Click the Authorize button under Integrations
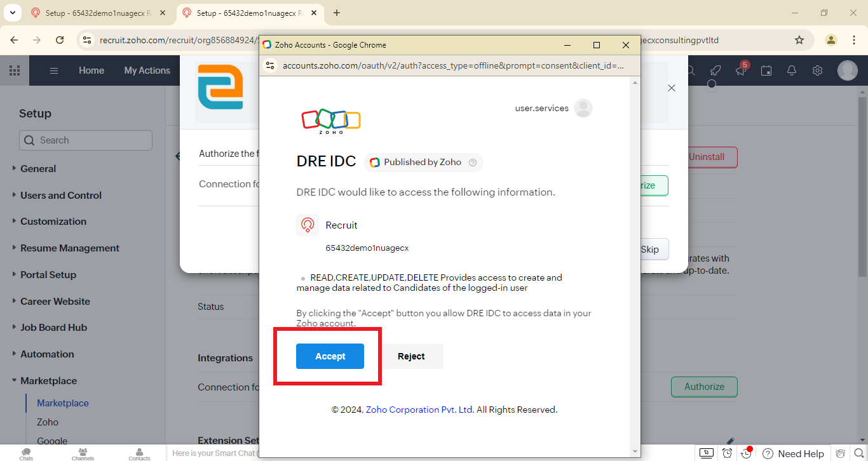Screen dimensions: 868x461 704,387
